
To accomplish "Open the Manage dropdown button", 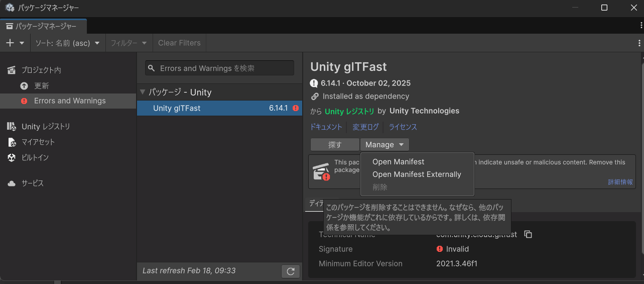I will click(x=384, y=145).
